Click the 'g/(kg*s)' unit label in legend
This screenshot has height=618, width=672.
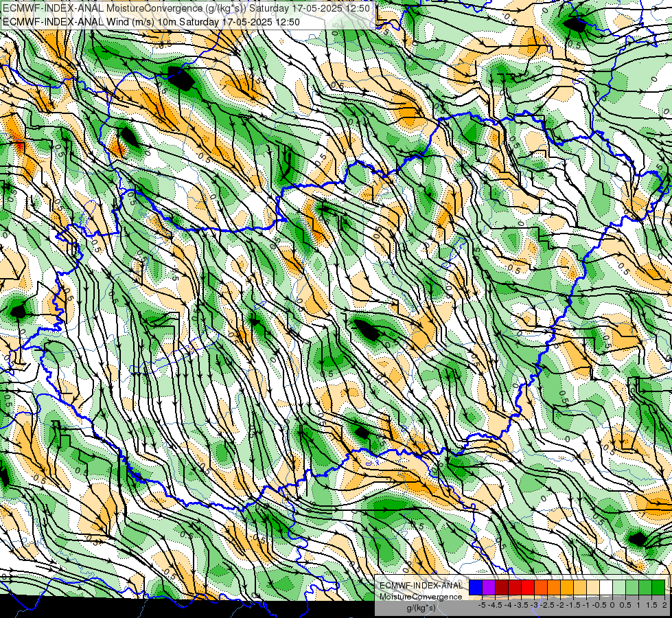pyautogui.click(x=421, y=608)
